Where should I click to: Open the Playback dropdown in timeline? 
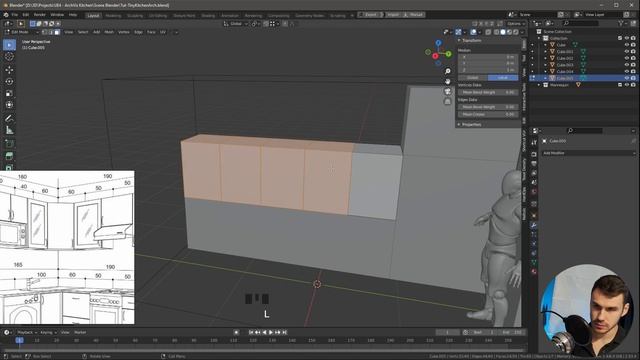(x=27, y=332)
